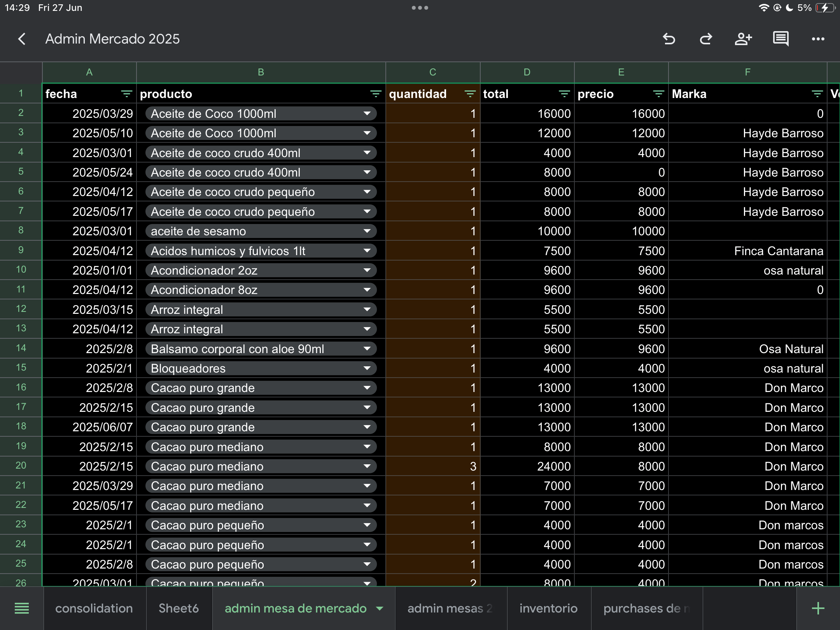Select row 9 header
Image resolution: width=840 pixels, height=630 pixels.
(21, 250)
